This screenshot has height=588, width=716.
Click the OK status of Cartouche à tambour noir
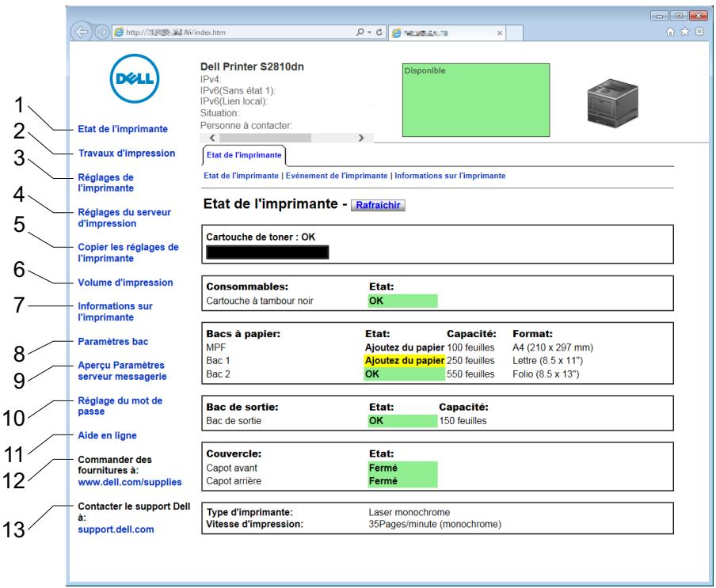point(402,301)
